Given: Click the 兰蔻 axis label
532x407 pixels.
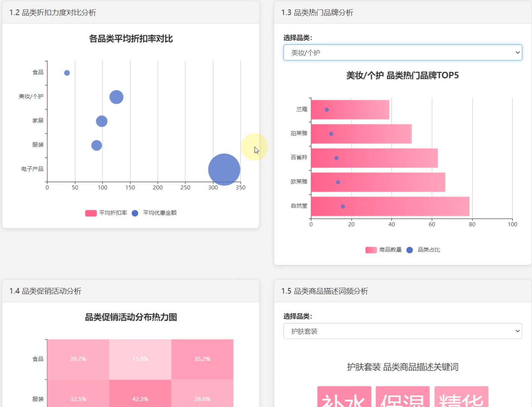Looking at the screenshot, I should [x=302, y=109].
